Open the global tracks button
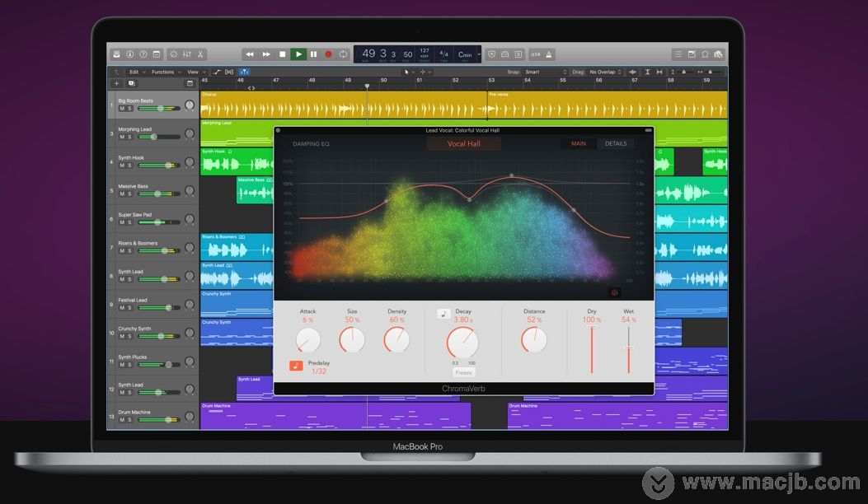The image size is (868, 504). (190, 83)
